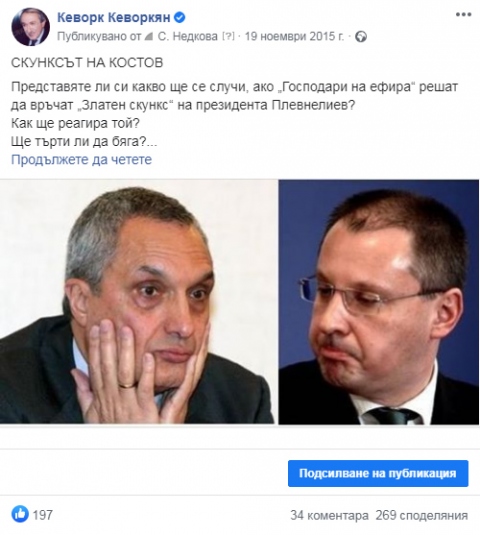This screenshot has width=480, height=535.
Task: Click the globe public audience icon
Action: pyautogui.click(x=361, y=37)
